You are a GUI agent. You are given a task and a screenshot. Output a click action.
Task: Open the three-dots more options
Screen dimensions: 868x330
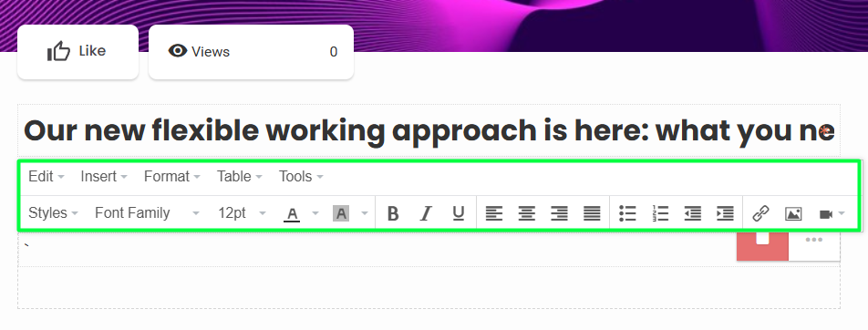(813, 240)
